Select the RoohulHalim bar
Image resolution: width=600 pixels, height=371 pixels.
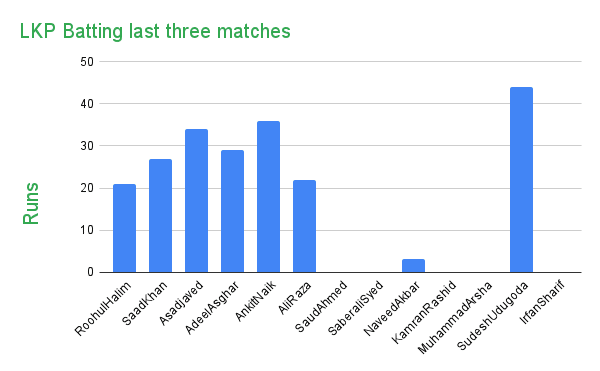tap(124, 228)
